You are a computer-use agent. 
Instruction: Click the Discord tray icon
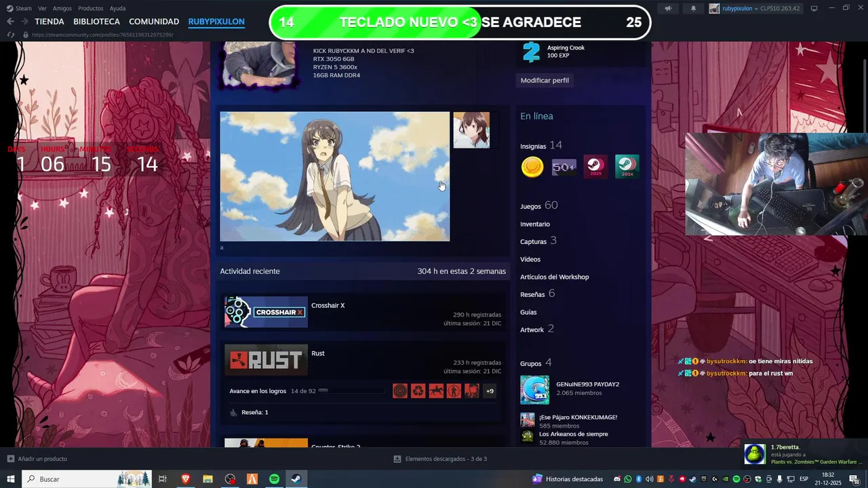coord(616,479)
